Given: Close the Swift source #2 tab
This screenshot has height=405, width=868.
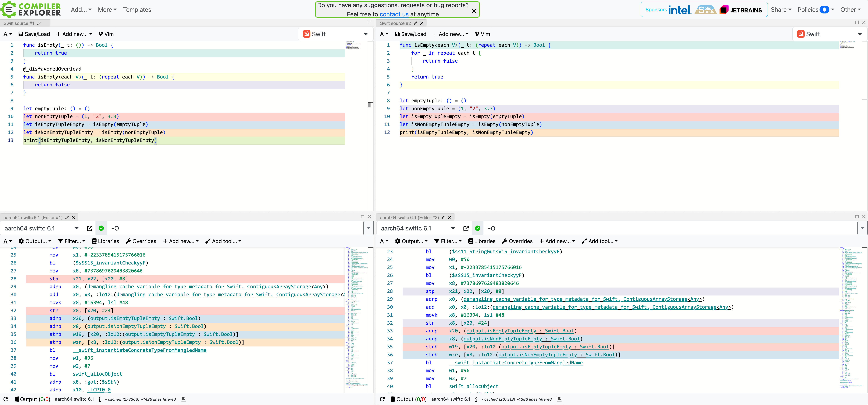Looking at the screenshot, I should coord(422,23).
